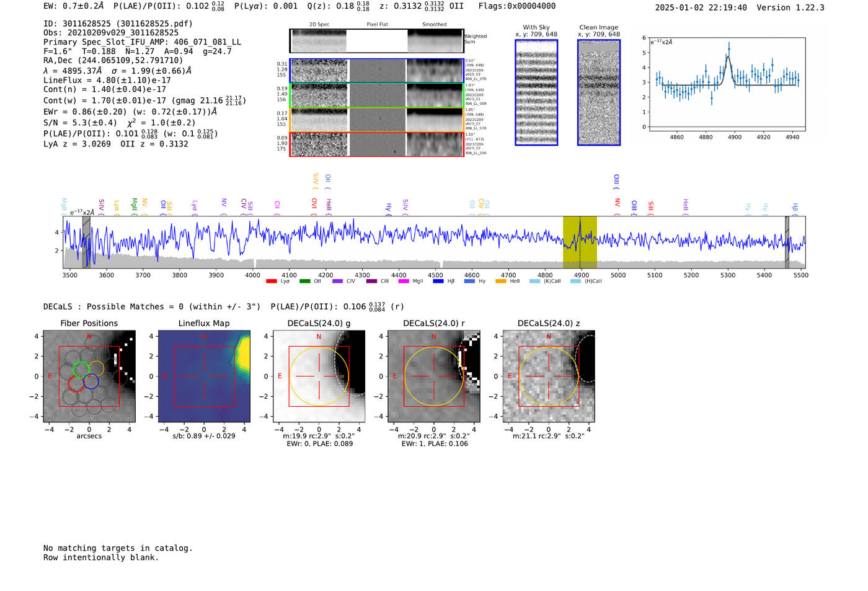
Task: Select the orange fiber circle in Fiber Positions
Action: [96, 369]
